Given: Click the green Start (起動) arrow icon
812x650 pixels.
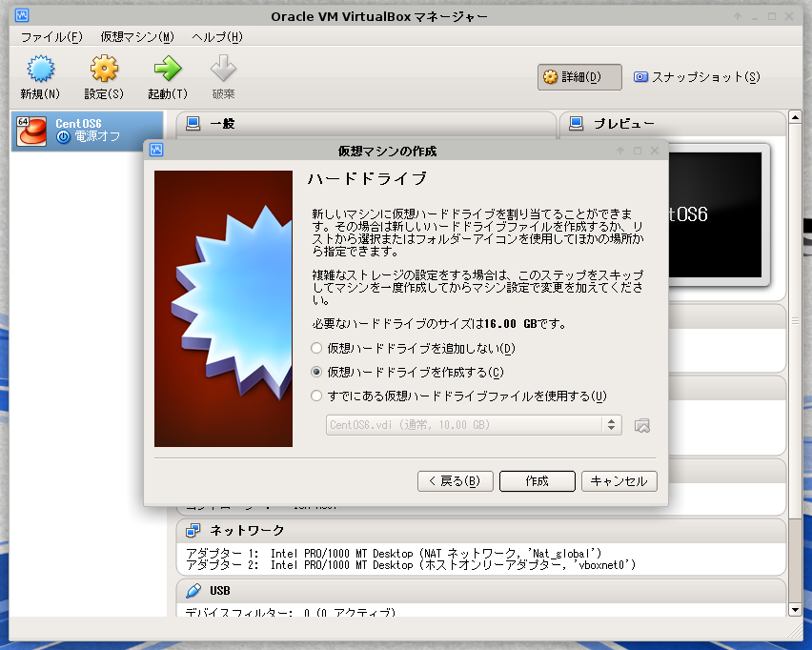Looking at the screenshot, I should 168,69.
